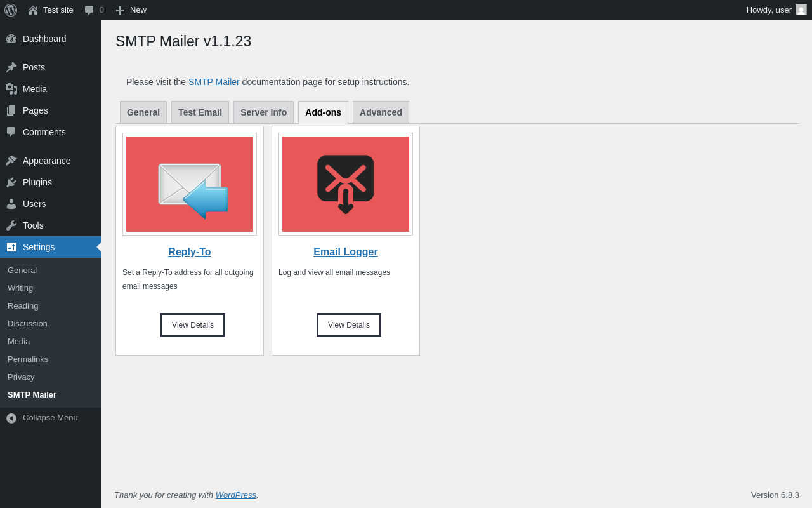Click the Plugins plug icon
The width and height of the screenshot is (812, 508).
pyautogui.click(x=11, y=182)
